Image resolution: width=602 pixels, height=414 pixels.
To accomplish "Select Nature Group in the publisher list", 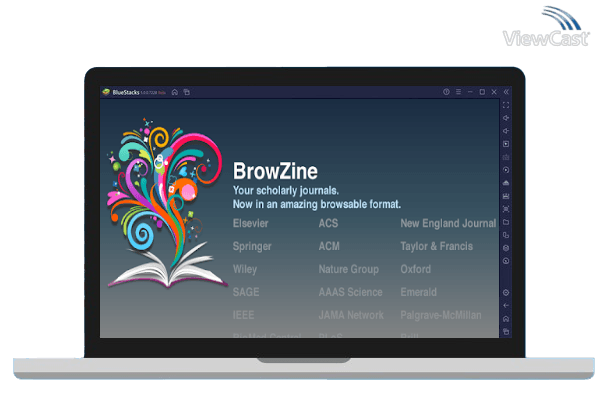I will point(349,269).
